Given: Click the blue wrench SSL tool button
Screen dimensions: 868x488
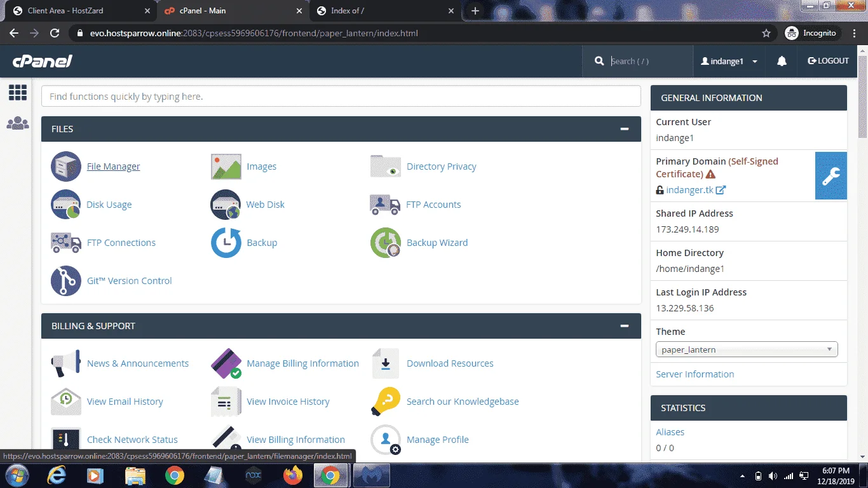Looking at the screenshot, I should coord(831,176).
